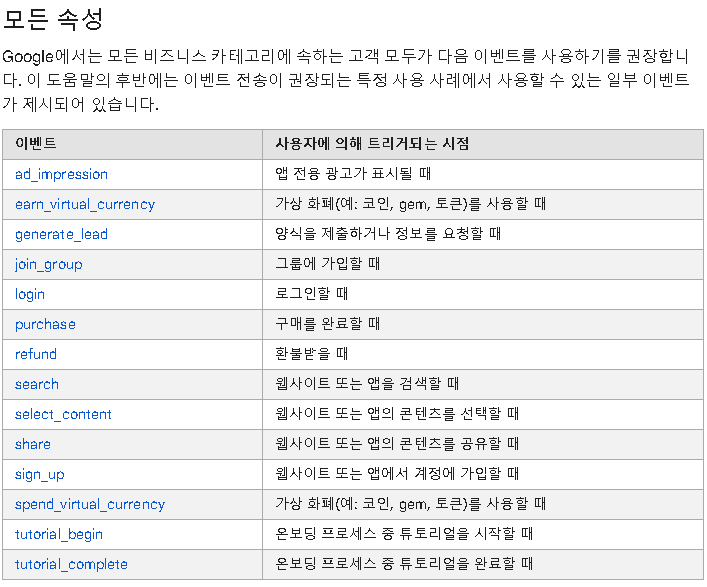Screen dimensions: 707x587
Task: Click the text '웹사이트 또는 앱을 검색할 때'
Action: point(367,383)
